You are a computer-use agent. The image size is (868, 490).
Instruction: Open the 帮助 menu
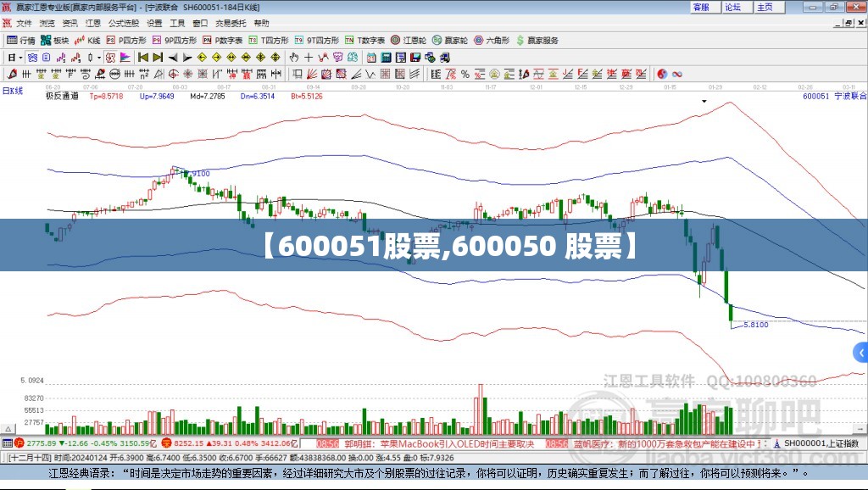click(x=261, y=23)
